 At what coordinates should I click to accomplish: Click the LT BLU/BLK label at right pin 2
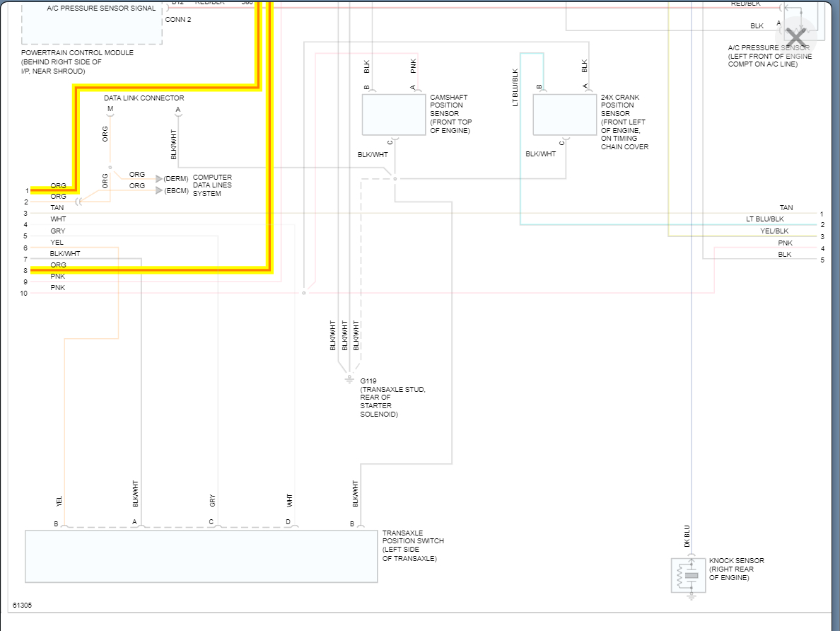pyautogui.click(x=765, y=219)
